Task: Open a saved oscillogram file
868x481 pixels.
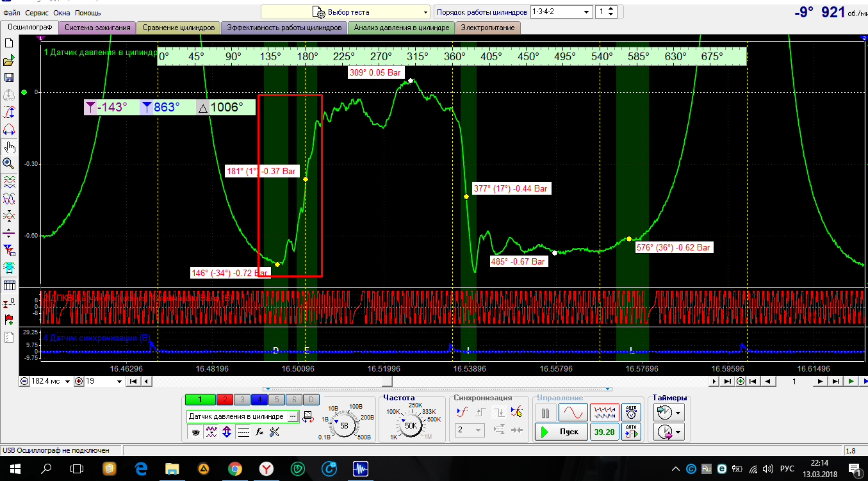Action: click(x=9, y=61)
